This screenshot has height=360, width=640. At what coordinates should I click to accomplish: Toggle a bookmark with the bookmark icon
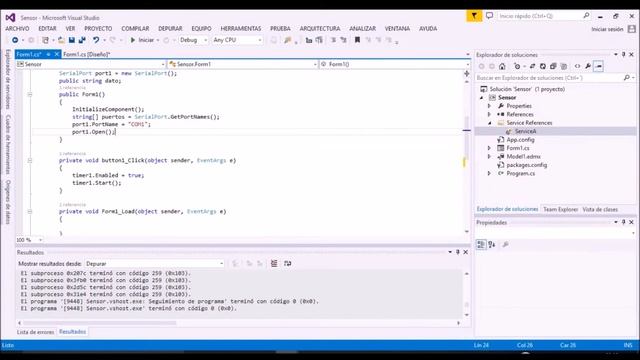[x=358, y=40]
